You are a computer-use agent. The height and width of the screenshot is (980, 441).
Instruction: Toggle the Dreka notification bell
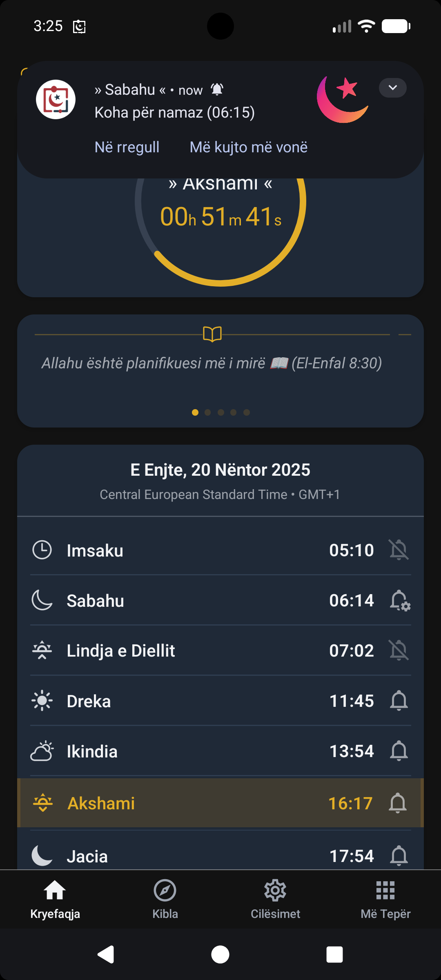(x=399, y=701)
